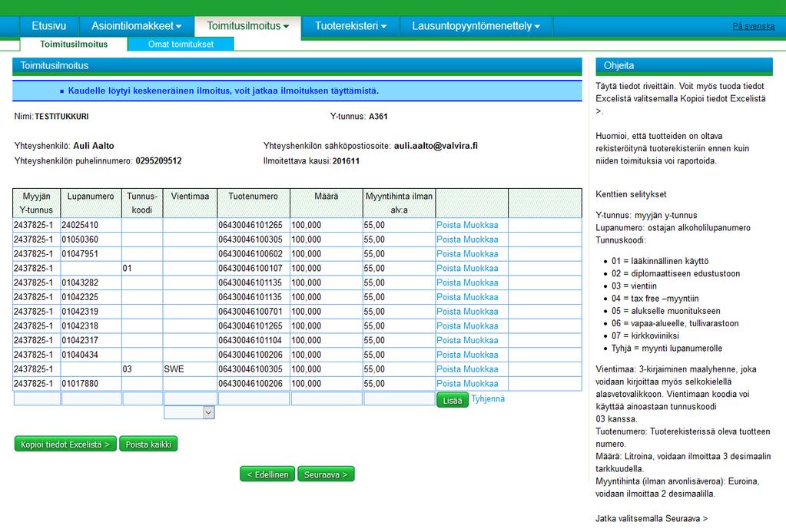786x532 pixels.
Task: Click the empty Lupanumero input field
Action: coord(91,398)
